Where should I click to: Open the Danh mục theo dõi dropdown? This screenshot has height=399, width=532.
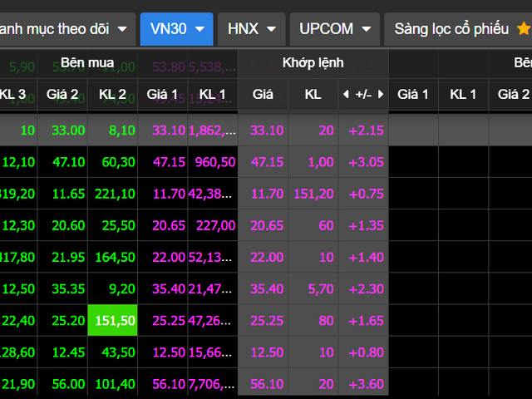122,29
